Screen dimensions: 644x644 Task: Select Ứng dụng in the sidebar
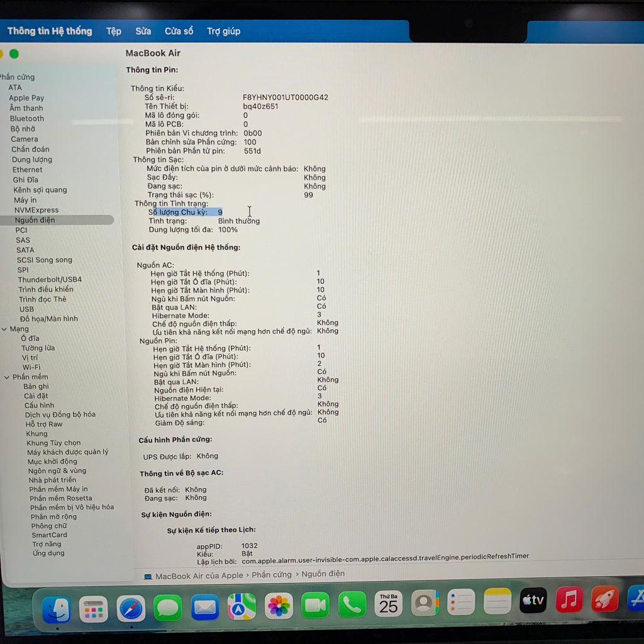pos(48,553)
